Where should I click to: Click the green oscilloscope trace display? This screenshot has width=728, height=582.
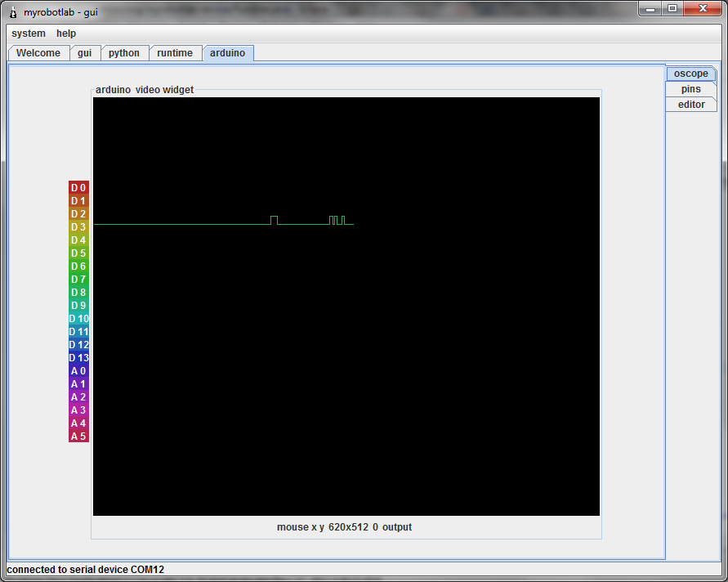pos(346,307)
